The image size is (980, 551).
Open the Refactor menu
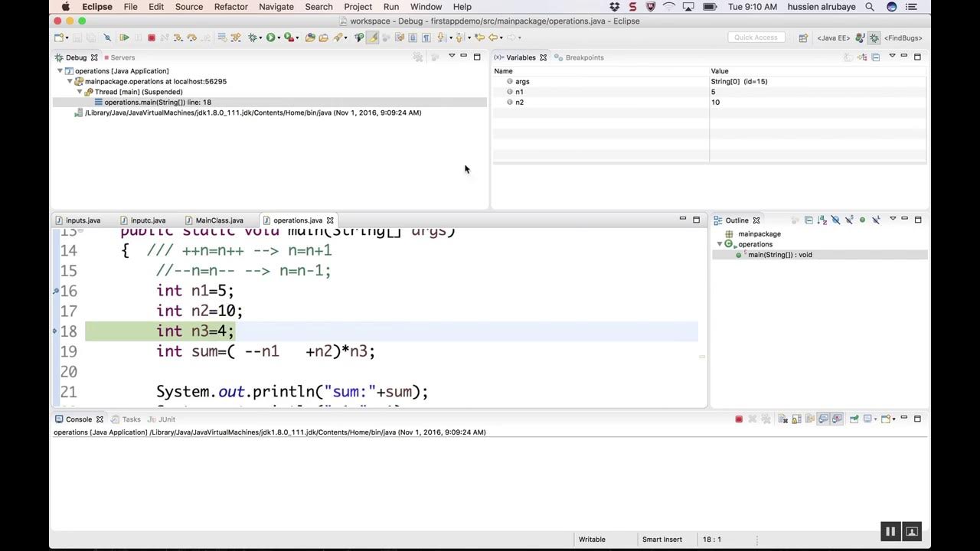[x=230, y=7]
